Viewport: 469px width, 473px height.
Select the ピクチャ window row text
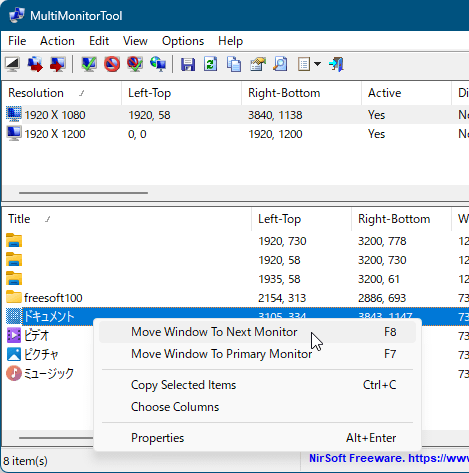point(41,355)
